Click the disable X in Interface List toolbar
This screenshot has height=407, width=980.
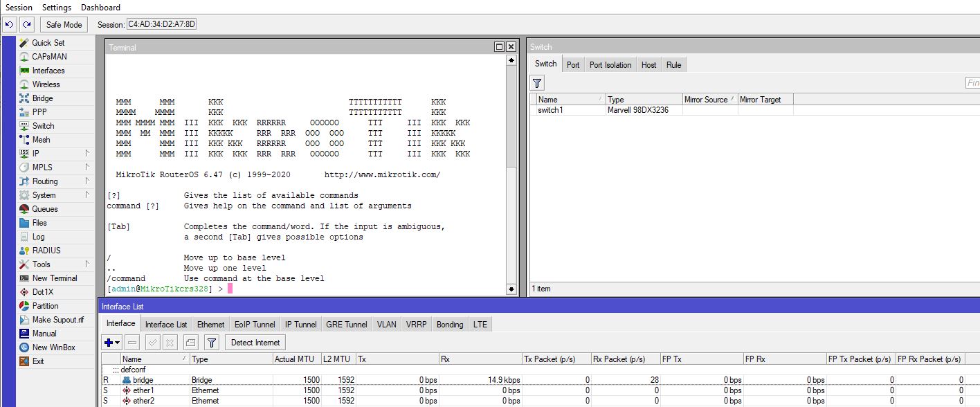(x=170, y=343)
